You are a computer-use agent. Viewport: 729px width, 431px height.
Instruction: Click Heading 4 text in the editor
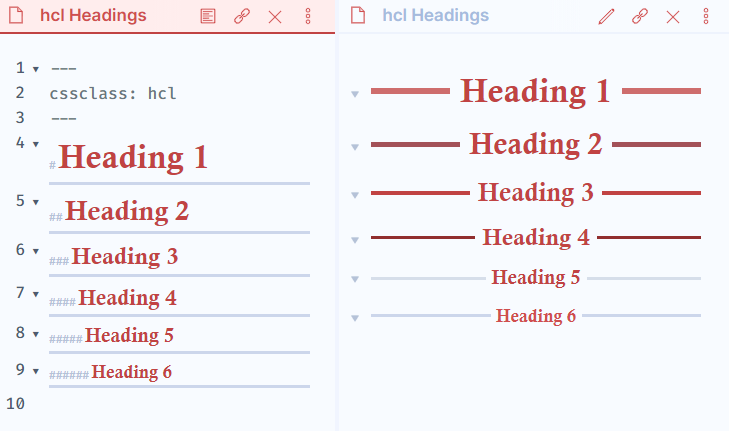point(127,298)
